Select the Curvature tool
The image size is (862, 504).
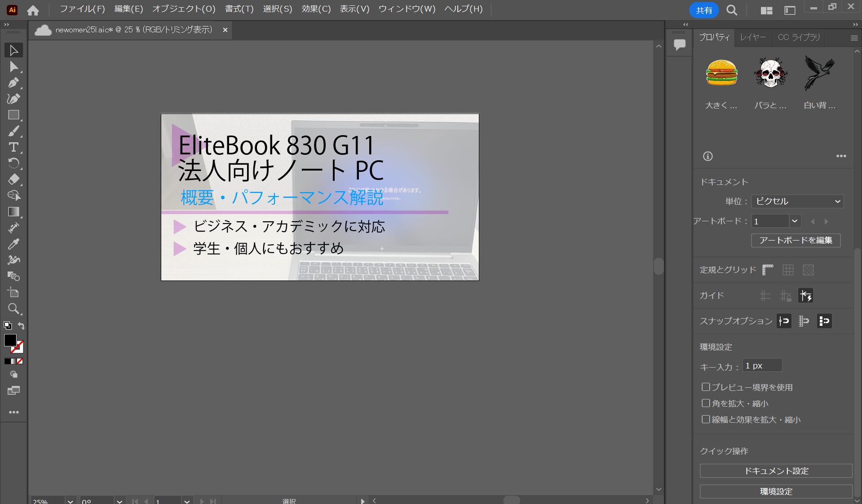13,99
